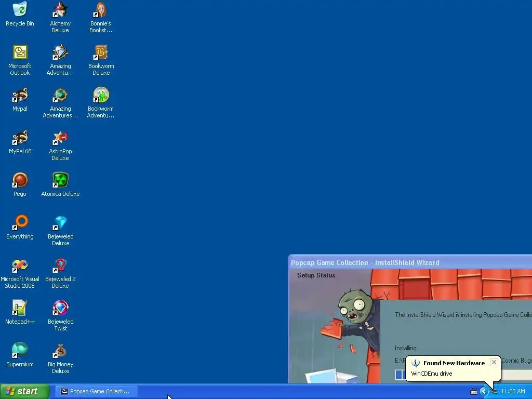532x399 pixels.
Task: Click the Setup Status heading text
Action: coord(316,275)
